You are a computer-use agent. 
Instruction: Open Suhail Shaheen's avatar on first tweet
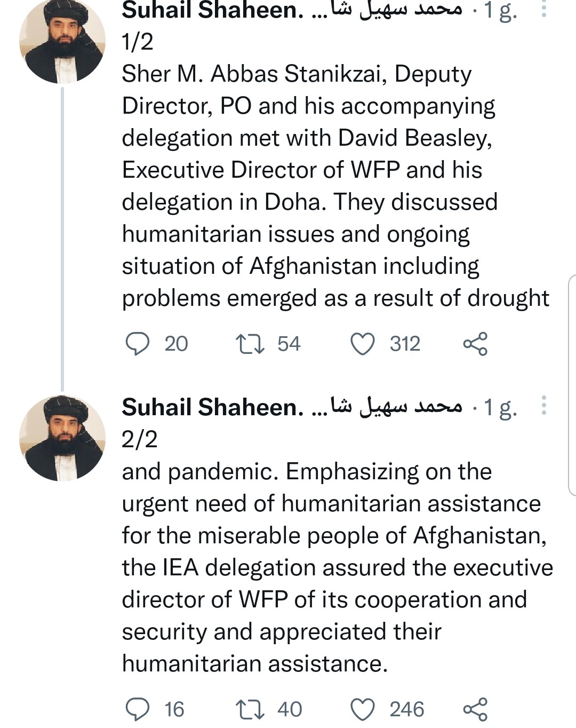[62, 41]
